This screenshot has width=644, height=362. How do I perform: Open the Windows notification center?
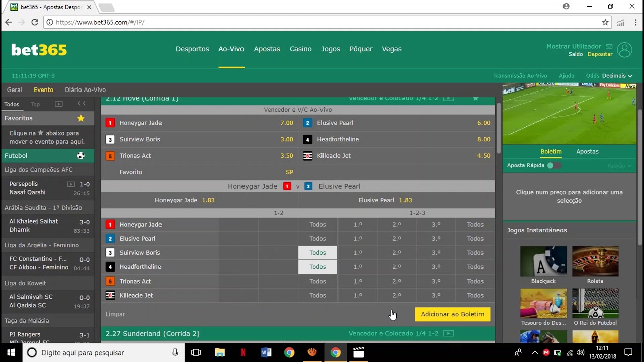[628, 353]
